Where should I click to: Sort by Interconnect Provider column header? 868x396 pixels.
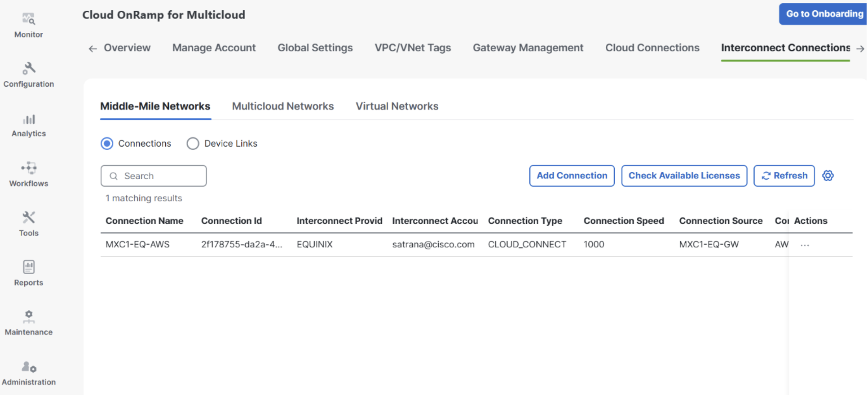click(x=340, y=221)
